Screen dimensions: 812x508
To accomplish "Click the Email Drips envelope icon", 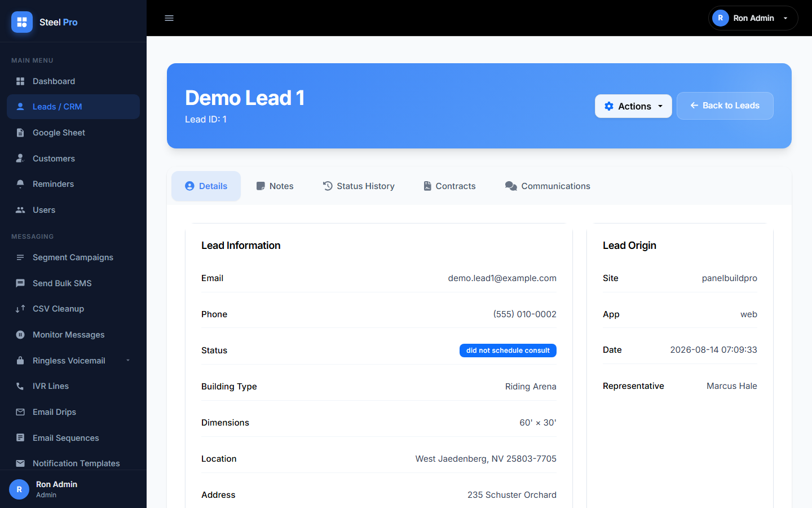I will [x=20, y=412].
